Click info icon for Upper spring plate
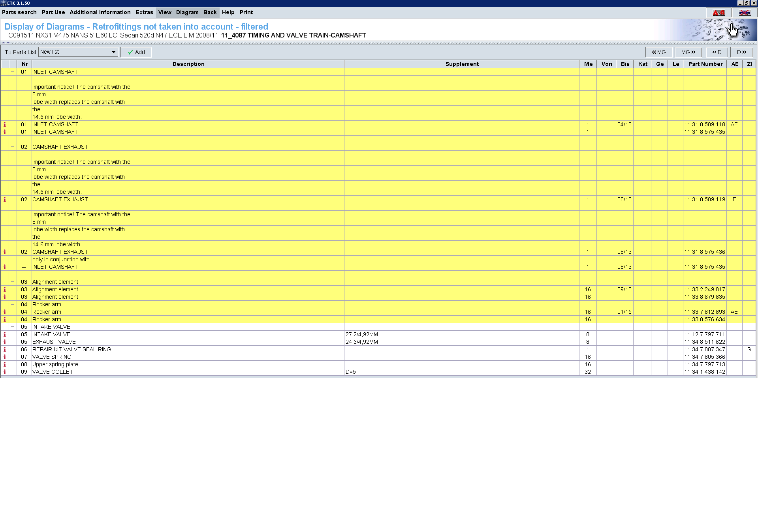 pyautogui.click(x=5, y=364)
